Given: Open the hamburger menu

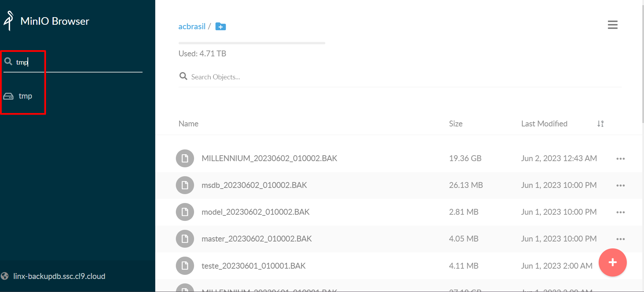Looking at the screenshot, I should [x=612, y=25].
